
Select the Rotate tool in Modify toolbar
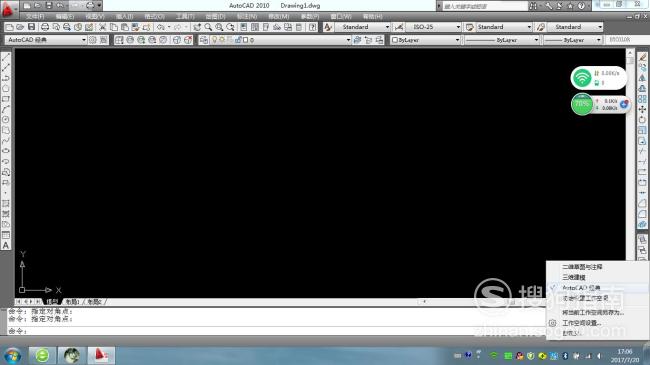(x=642, y=119)
